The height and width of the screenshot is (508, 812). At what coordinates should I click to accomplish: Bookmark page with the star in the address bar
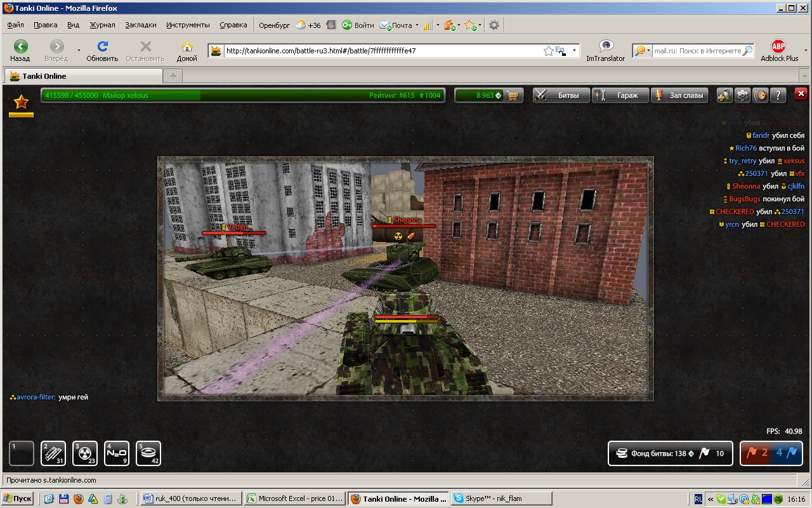click(x=548, y=51)
